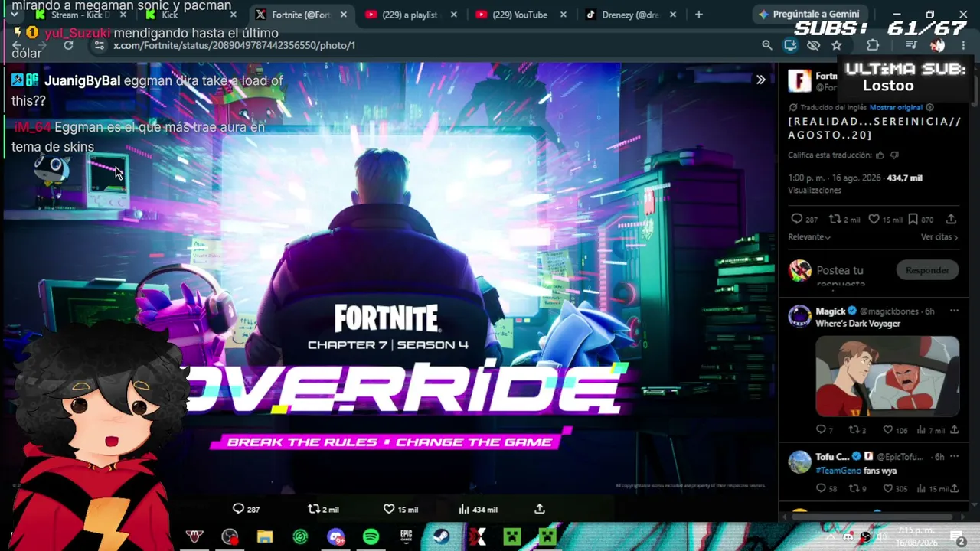Open the first Minecraft creeper icon in taskbar
The image size is (980, 551).
pos(512,536)
